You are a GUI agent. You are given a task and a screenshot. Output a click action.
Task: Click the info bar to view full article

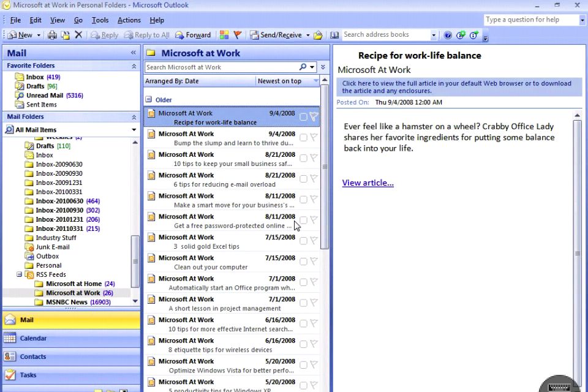459,87
